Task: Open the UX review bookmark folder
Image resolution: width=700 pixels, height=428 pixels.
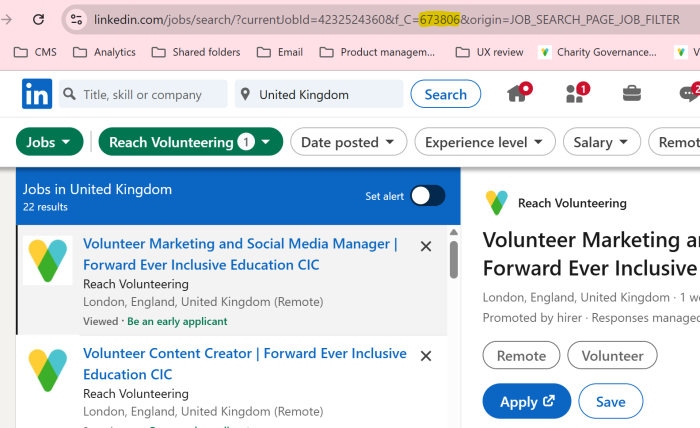Action: point(489,52)
